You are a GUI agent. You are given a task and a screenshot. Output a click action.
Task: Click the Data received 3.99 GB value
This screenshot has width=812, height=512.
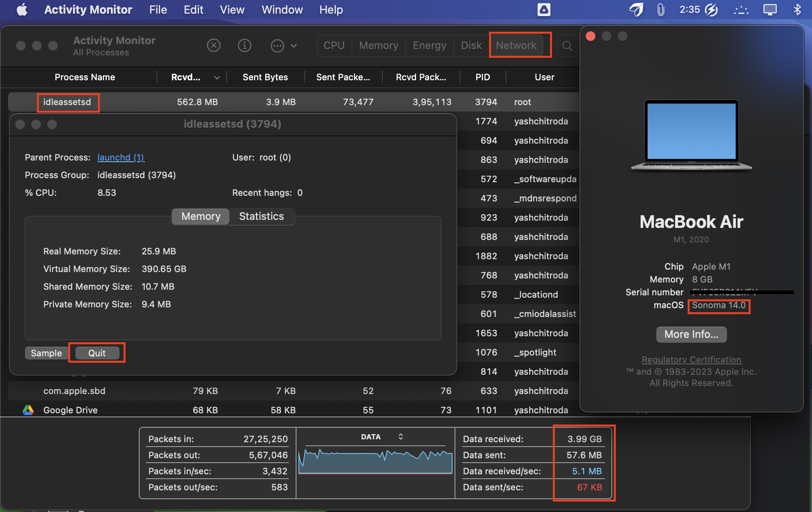point(585,439)
